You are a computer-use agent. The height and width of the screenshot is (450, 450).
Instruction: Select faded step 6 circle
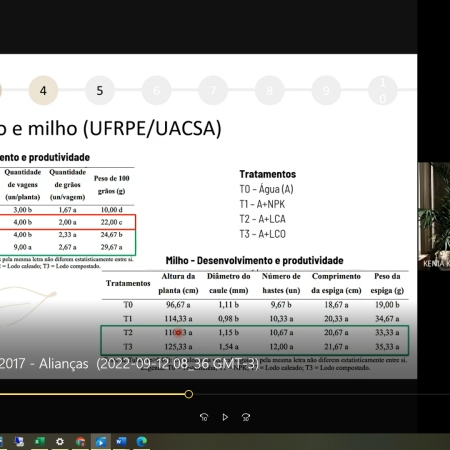156,90
